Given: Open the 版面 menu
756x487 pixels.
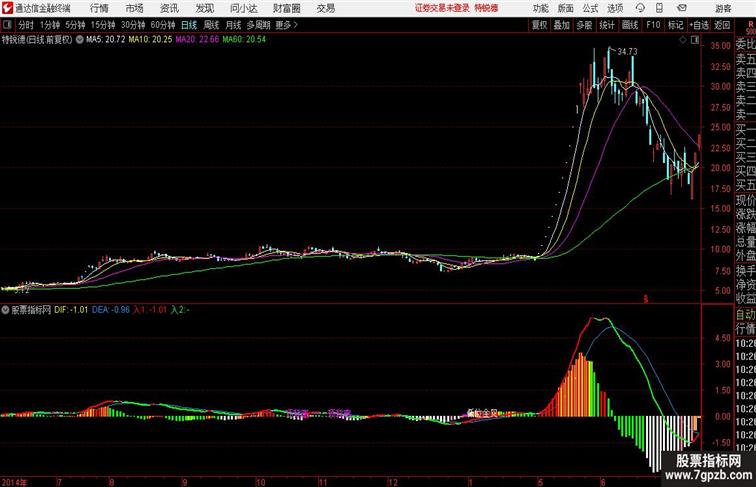Looking at the screenshot, I should tap(566, 8).
